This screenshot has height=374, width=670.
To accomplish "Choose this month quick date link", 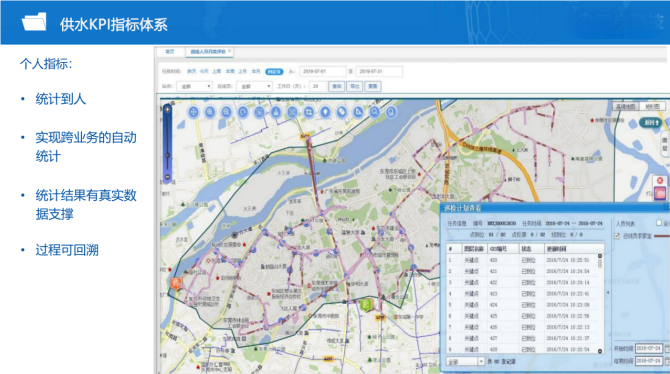I will pyautogui.click(x=256, y=72).
